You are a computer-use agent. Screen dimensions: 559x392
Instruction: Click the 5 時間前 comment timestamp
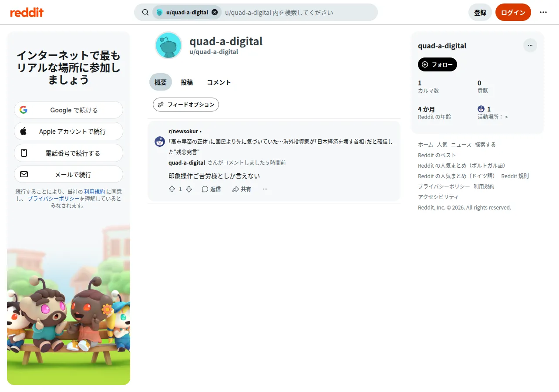276,162
